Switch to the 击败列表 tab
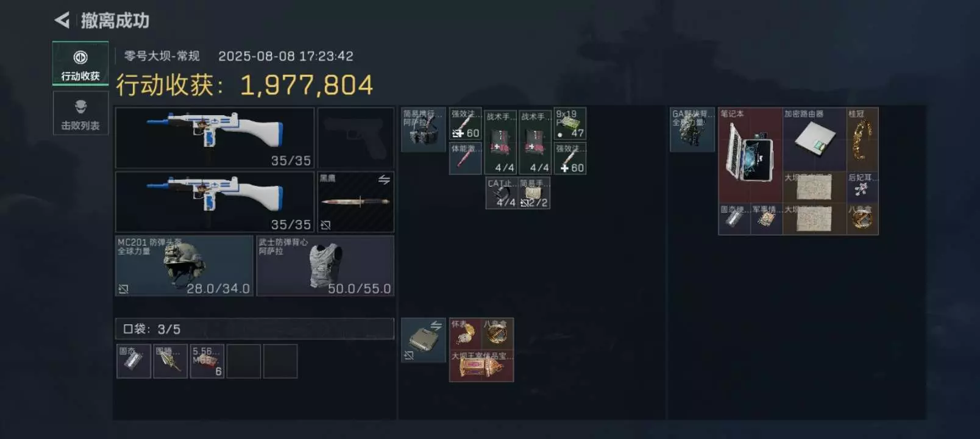 coord(80,113)
